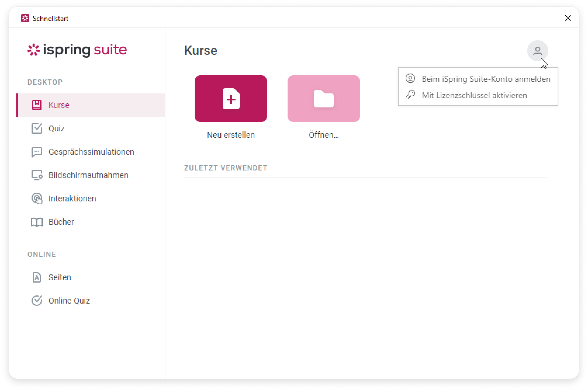
Task: Choose Mit Lizenzschlüssel aktivieren option
Action: (474, 95)
